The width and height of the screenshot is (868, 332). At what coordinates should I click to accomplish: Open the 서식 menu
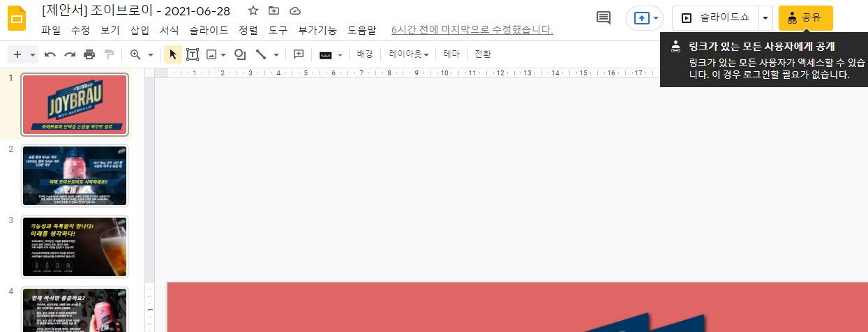click(x=169, y=30)
